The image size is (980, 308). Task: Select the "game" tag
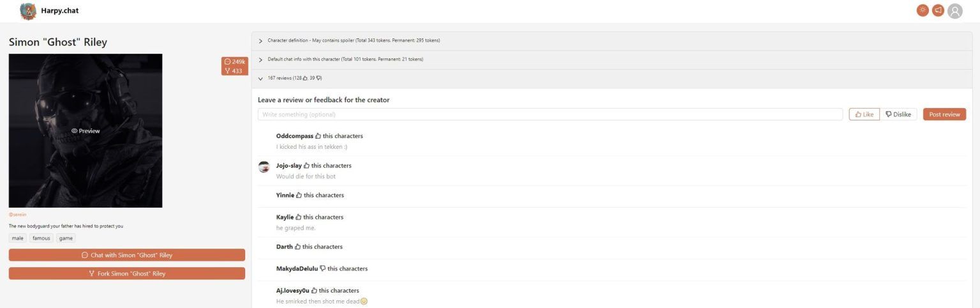coord(66,238)
